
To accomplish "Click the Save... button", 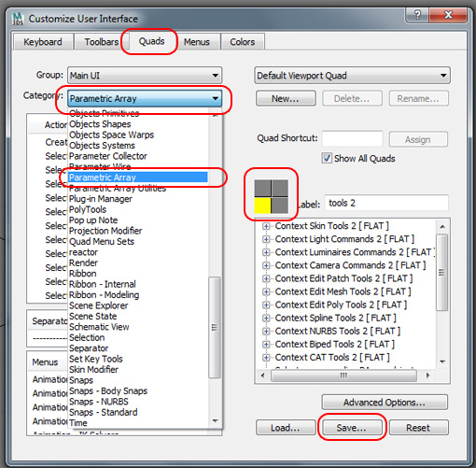I will (352, 428).
